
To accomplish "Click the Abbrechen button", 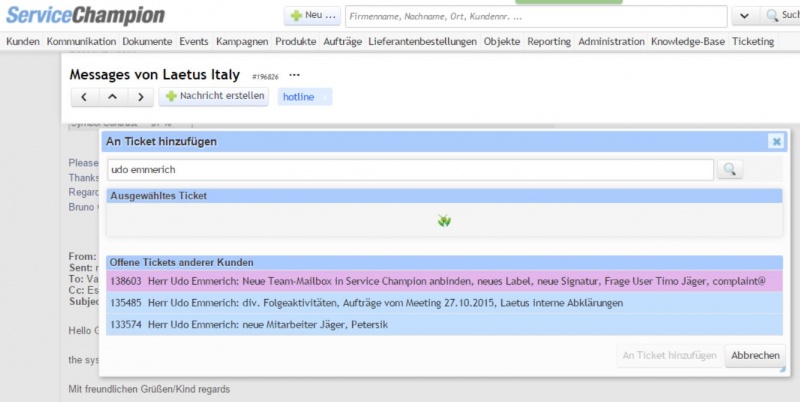I will 755,356.
